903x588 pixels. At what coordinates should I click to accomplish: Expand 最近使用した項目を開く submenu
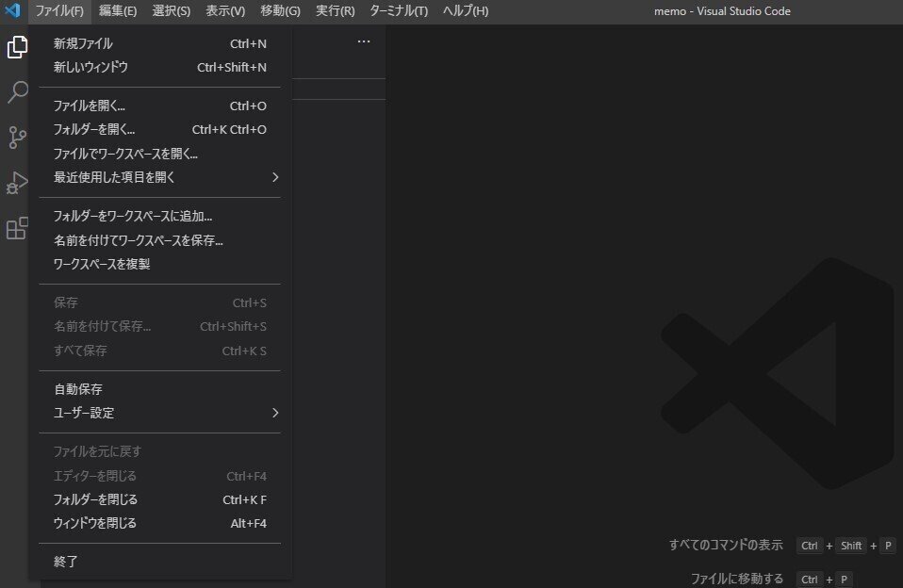(x=160, y=177)
